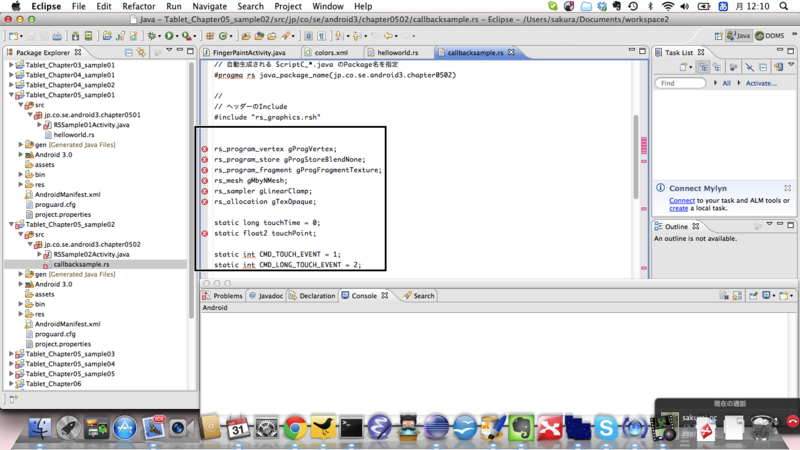Toggle Focus on Workweek in Task List
Viewport: 800px width, 450px height.
pyautogui.click(x=733, y=67)
